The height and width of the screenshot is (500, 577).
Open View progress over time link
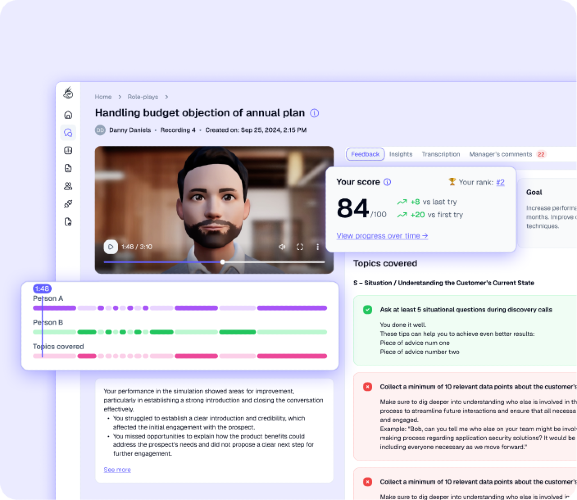pyautogui.click(x=382, y=236)
